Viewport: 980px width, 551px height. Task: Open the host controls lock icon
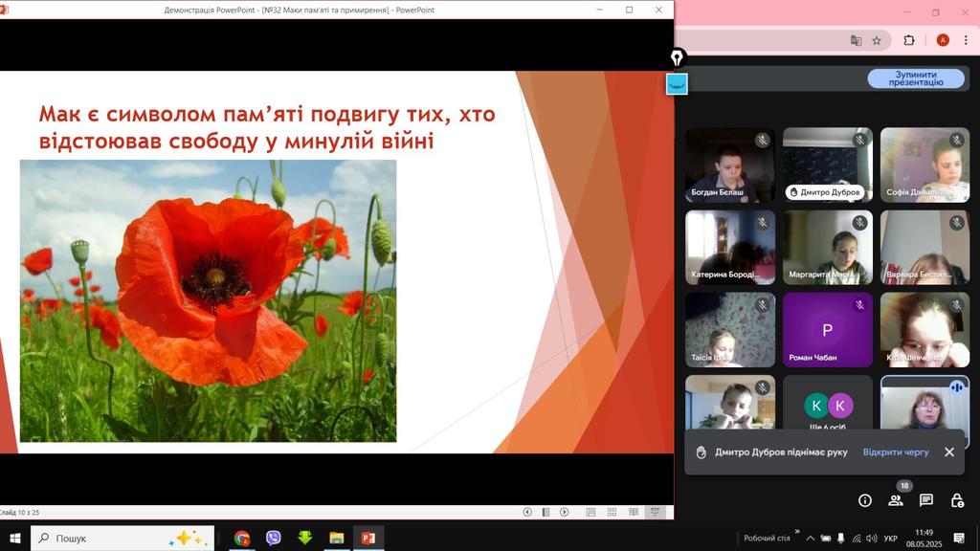point(957,500)
